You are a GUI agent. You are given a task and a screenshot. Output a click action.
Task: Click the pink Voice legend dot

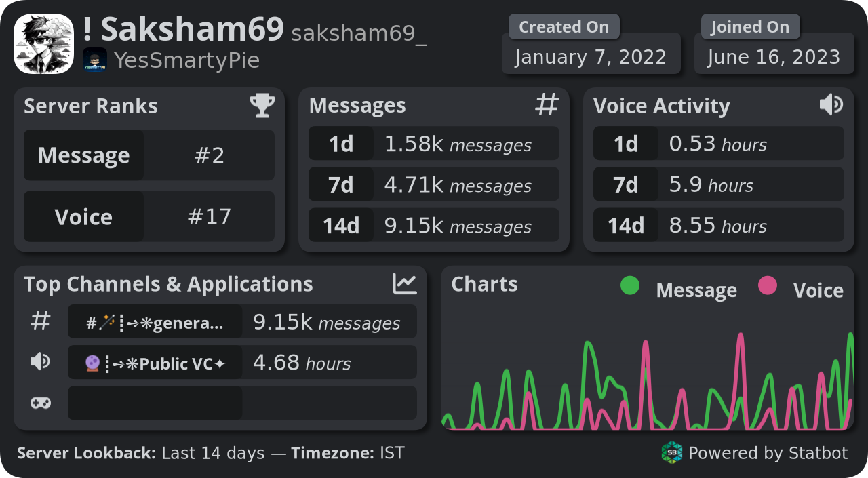tap(768, 285)
